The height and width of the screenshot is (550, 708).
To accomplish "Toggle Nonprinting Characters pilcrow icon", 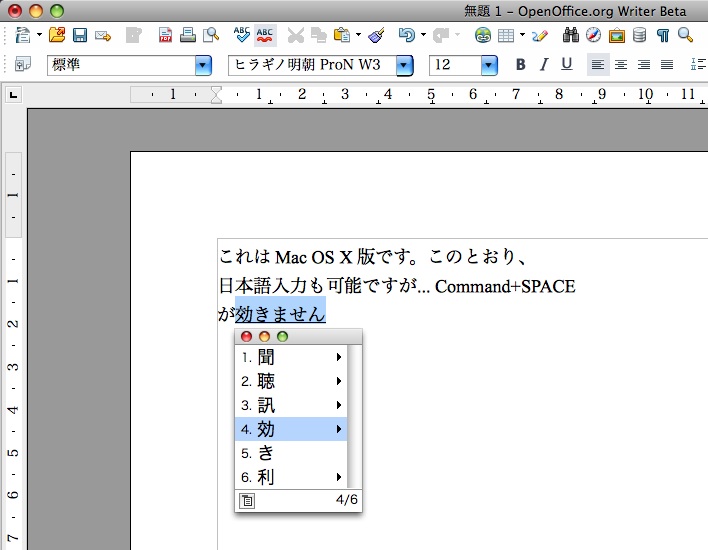I will (x=663, y=35).
